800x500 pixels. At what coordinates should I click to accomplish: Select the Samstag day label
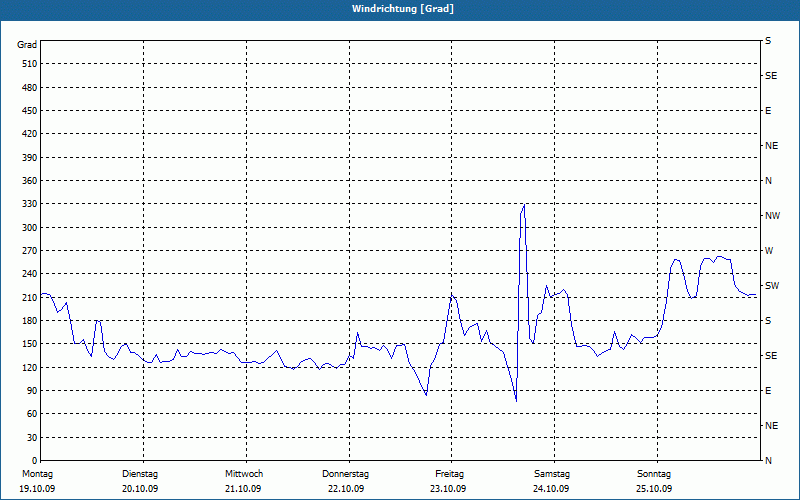552,474
